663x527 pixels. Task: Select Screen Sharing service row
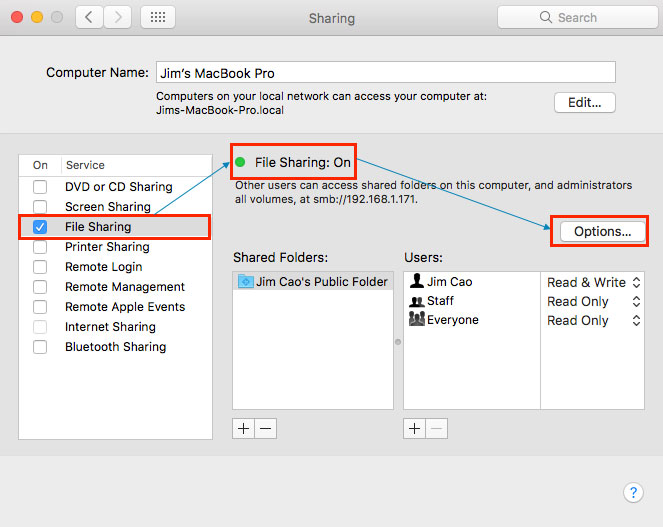115,206
